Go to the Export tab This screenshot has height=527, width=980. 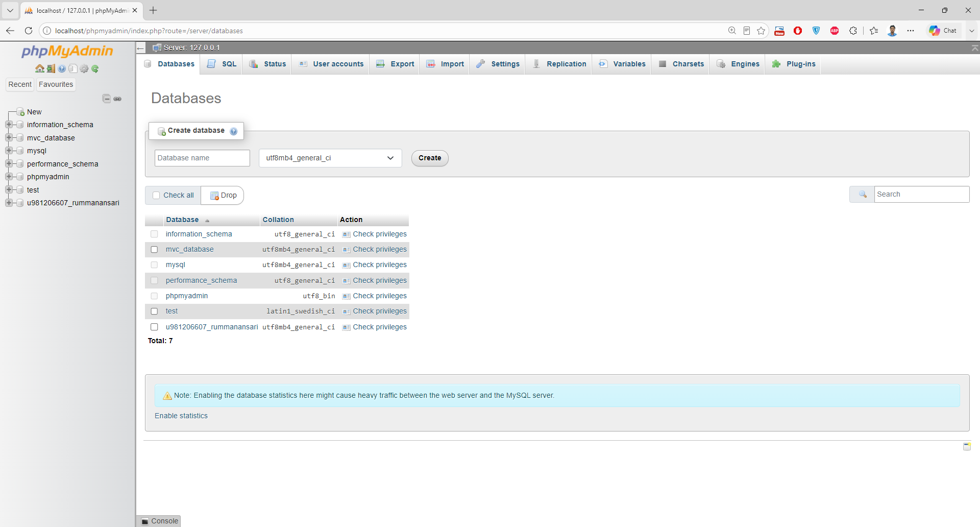(x=395, y=64)
